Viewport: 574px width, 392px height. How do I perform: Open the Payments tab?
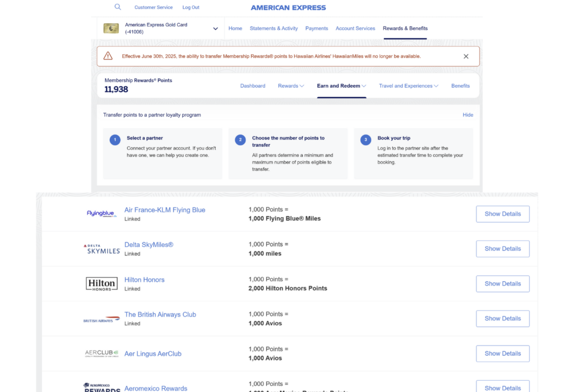(317, 29)
